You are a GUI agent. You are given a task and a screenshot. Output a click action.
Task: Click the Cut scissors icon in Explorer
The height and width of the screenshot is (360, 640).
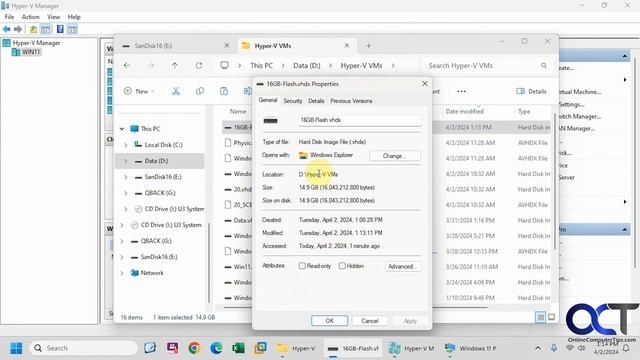coord(176,91)
